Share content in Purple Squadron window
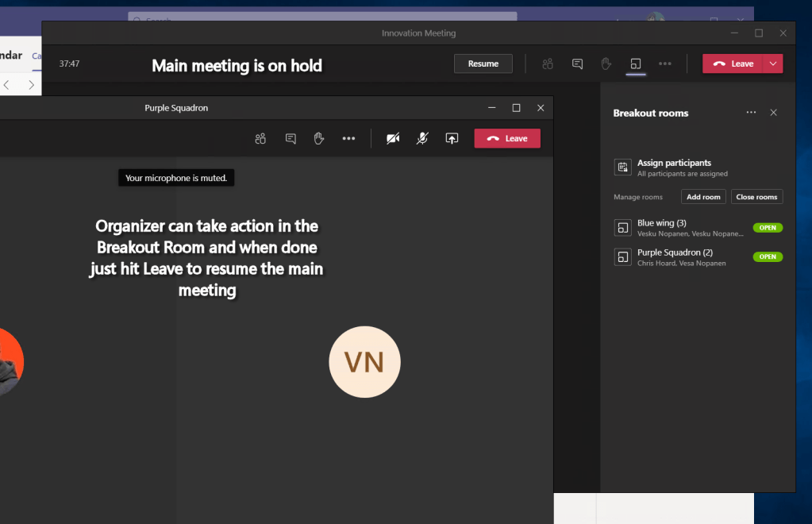Screen dimensions: 812x524 (x=452, y=138)
